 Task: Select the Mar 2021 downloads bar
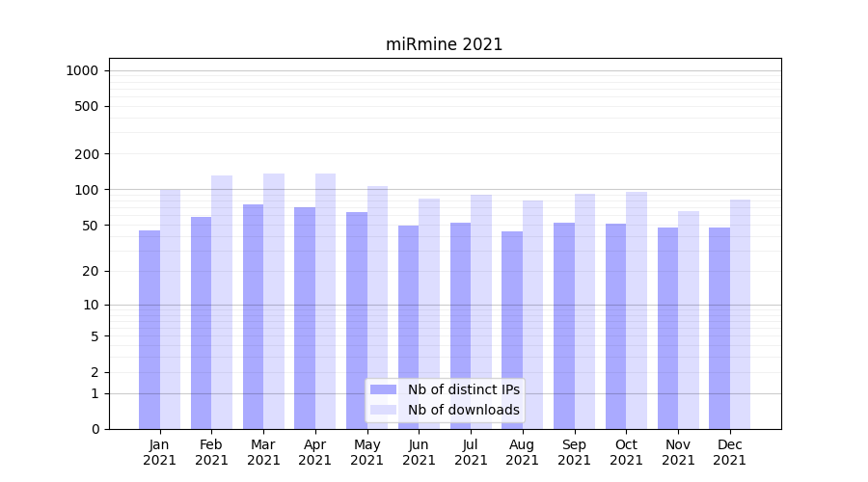(x=274, y=301)
